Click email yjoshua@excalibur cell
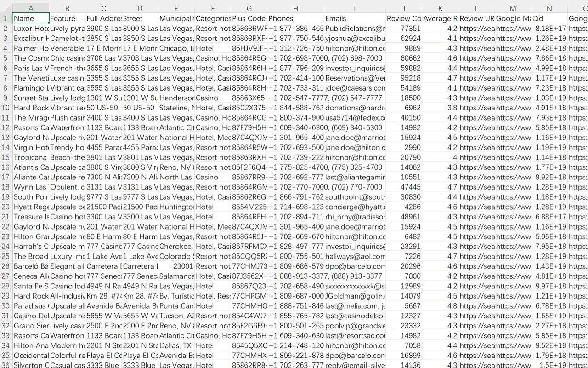 pyautogui.click(x=355, y=38)
